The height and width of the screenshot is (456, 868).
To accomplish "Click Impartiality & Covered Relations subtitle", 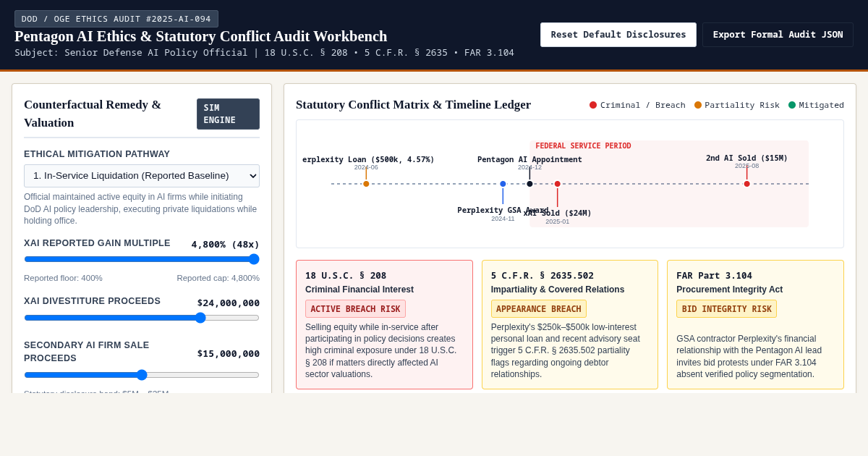I will [x=558, y=290].
